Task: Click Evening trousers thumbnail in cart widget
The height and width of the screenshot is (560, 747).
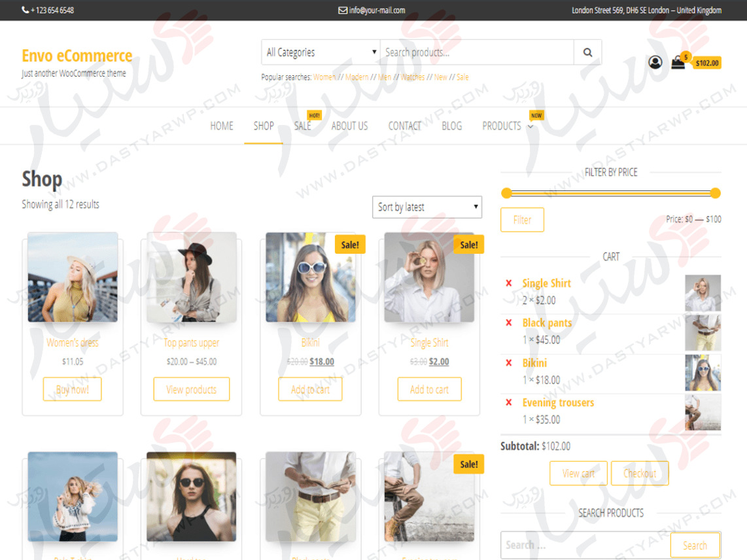Action: (x=703, y=412)
